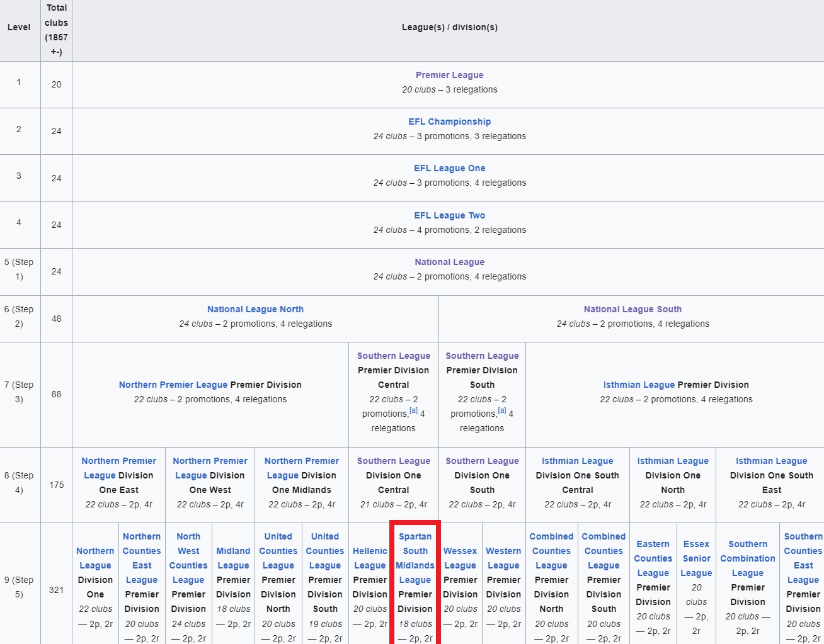
Task: Open Northern Premier League Division One Midlands link
Action: (x=301, y=468)
